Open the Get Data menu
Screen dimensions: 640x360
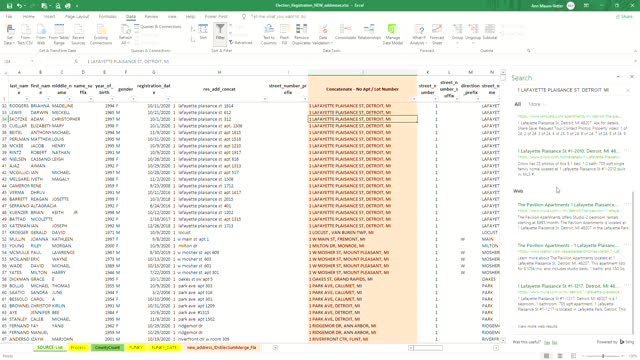[x=9, y=34]
